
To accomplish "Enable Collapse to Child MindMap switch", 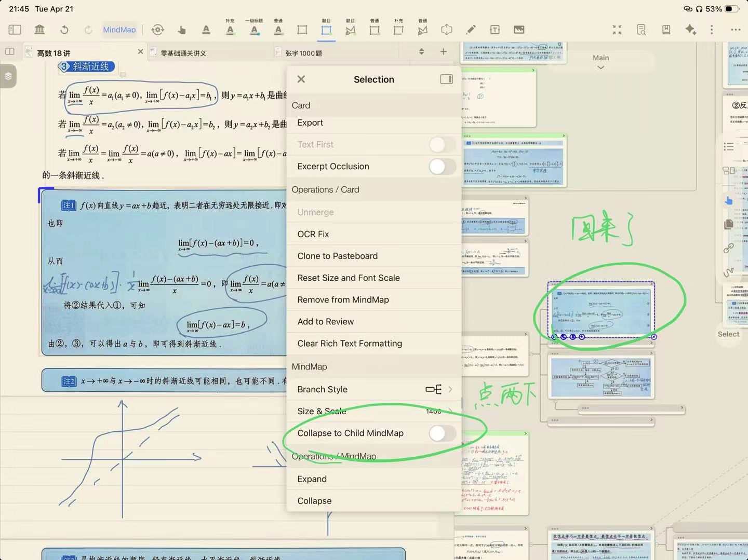I will [442, 433].
